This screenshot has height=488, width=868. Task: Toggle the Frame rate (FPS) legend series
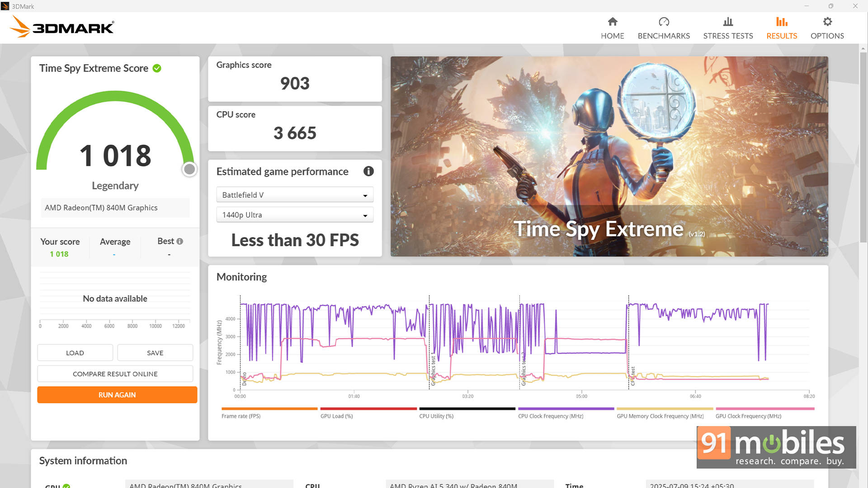point(241,416)
